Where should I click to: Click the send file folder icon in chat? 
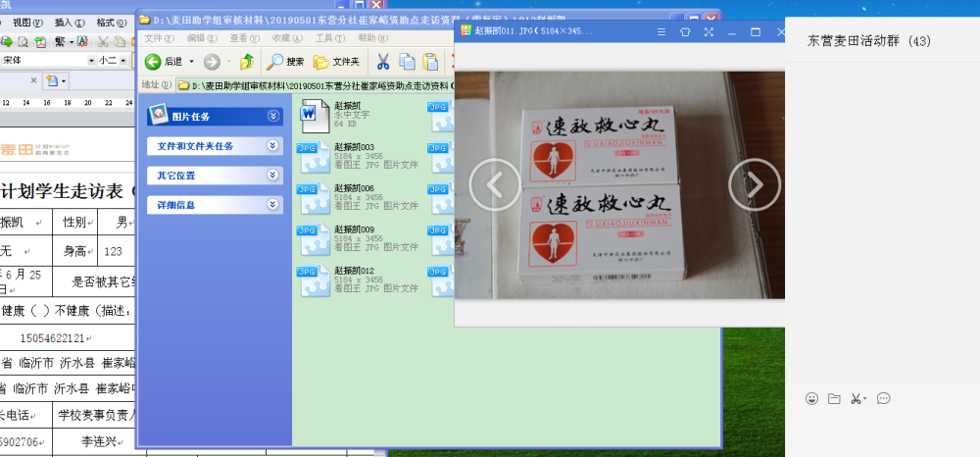click(834, 399)
